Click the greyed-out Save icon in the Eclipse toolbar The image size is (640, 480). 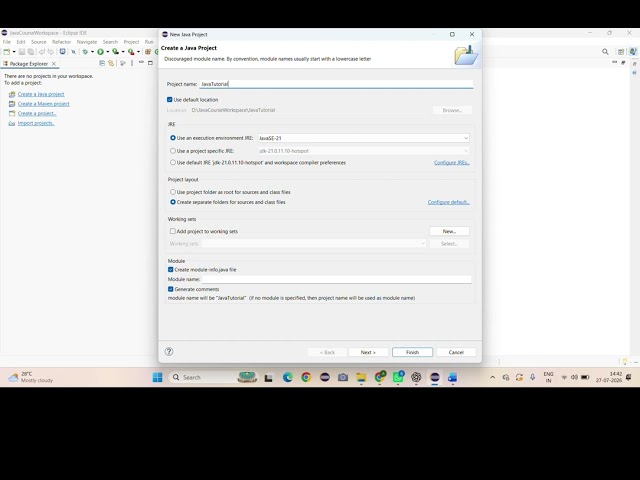pyautogui.click(x=22, y=52)
